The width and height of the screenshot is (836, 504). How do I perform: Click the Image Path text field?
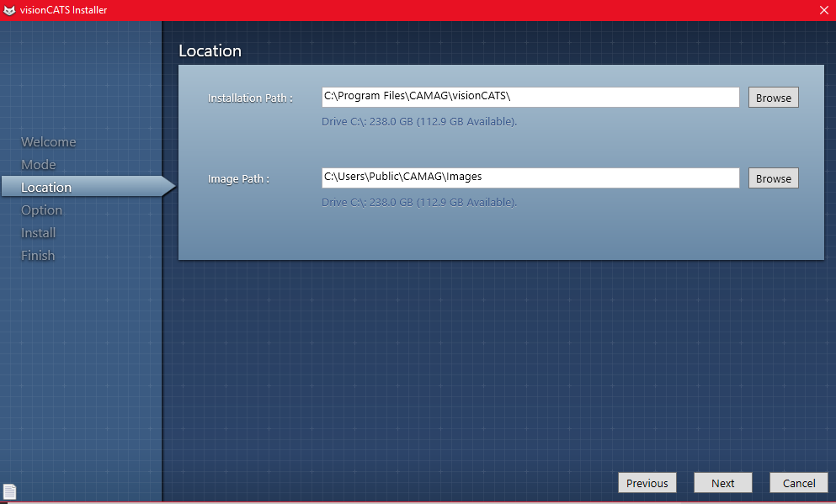point(530,178)
